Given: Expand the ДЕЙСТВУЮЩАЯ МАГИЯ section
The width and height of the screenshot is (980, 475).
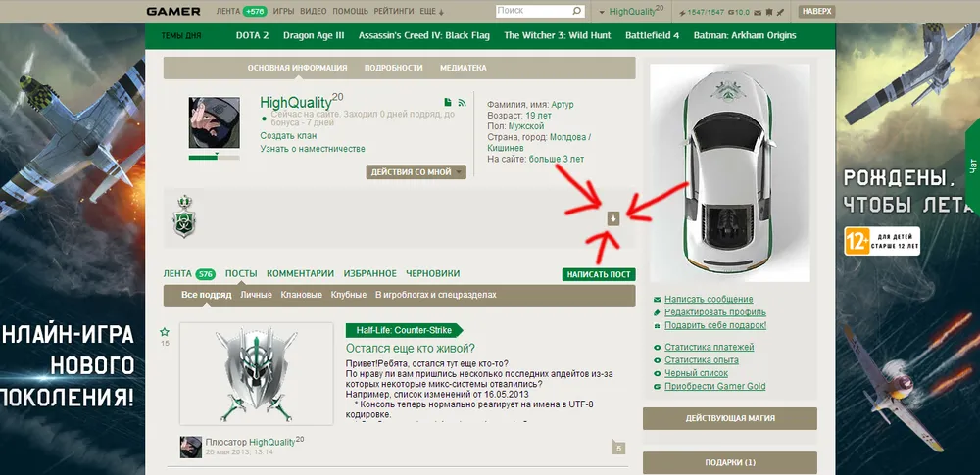Looking at the screenshot, I should pyautogui.click(x=730, y=419).
